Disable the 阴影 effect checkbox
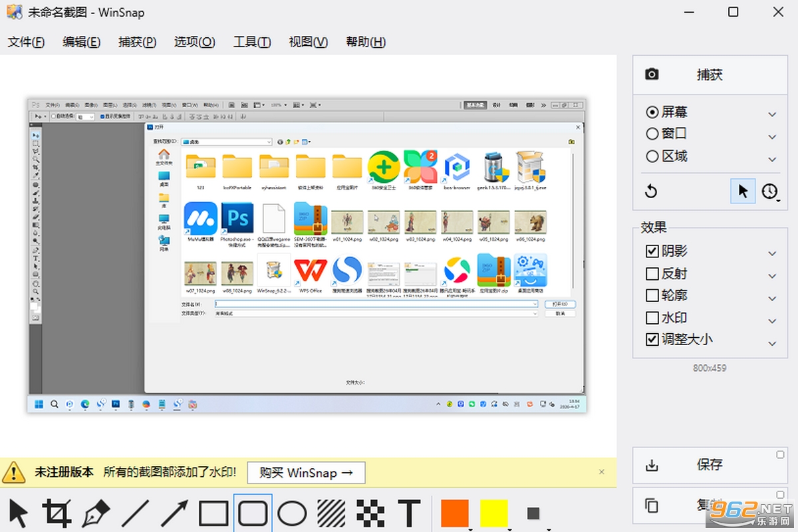The width and height of the screenshot is (798, 532). [652, 251]
